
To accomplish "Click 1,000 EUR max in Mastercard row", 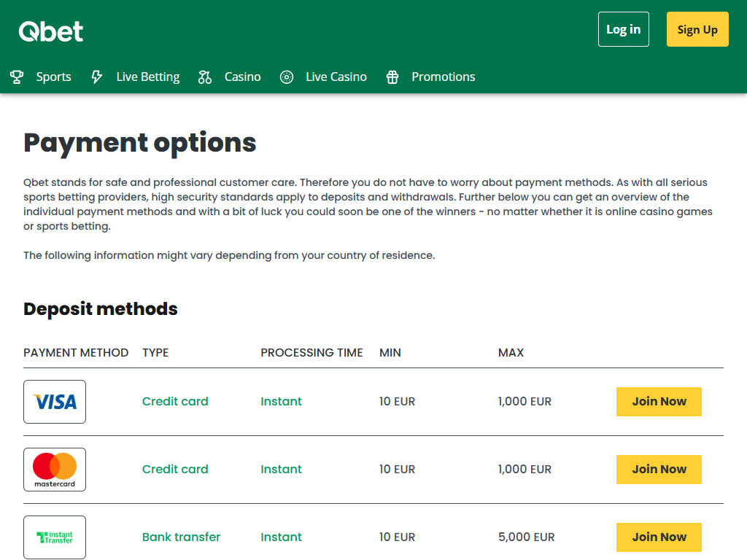I will (525, 470).
